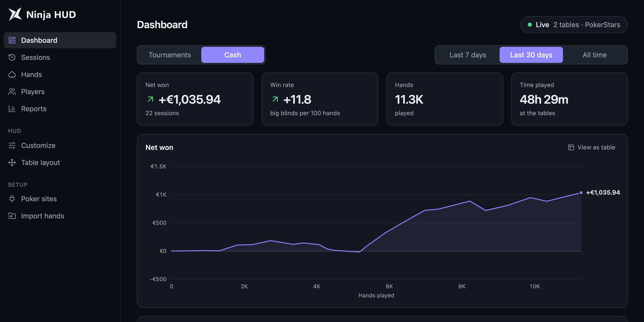Click the green Live status dot
Viewport: 644px width, 322px height.
pyautogui.click(x=529, y=25)
